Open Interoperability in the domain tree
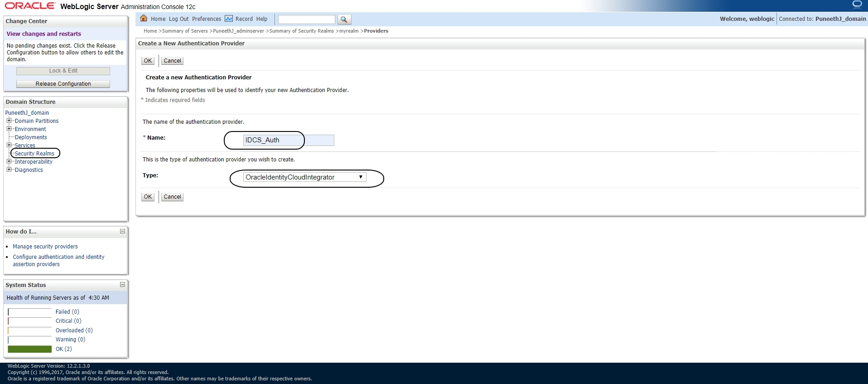Image resolution: width=868 pixels, height=384 pixels. [34, 162]
